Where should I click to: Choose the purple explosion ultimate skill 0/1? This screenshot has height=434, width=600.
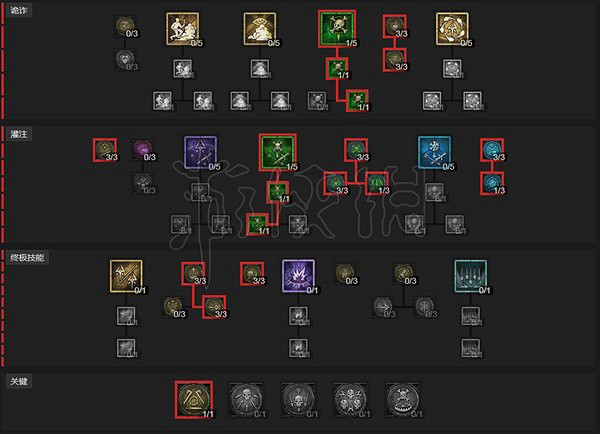pyautogui.click(x=298, y=276)
